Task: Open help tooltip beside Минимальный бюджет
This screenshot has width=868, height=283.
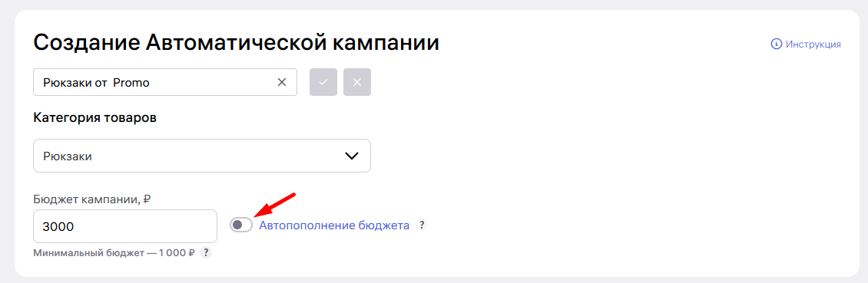Action: click(206, 252)
